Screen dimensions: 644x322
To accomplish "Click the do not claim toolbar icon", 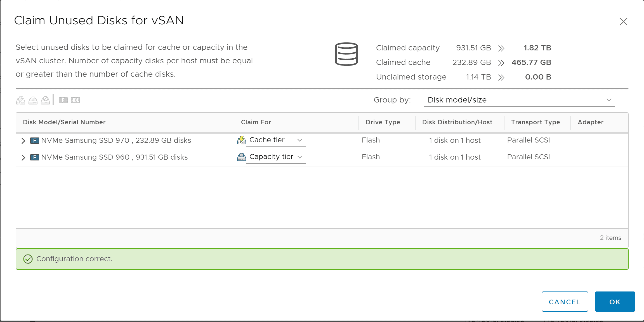I will tap(45, 100).
